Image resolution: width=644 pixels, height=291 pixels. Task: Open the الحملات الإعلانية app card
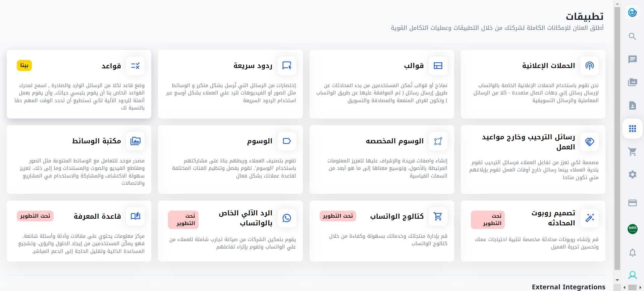(533, 84)
